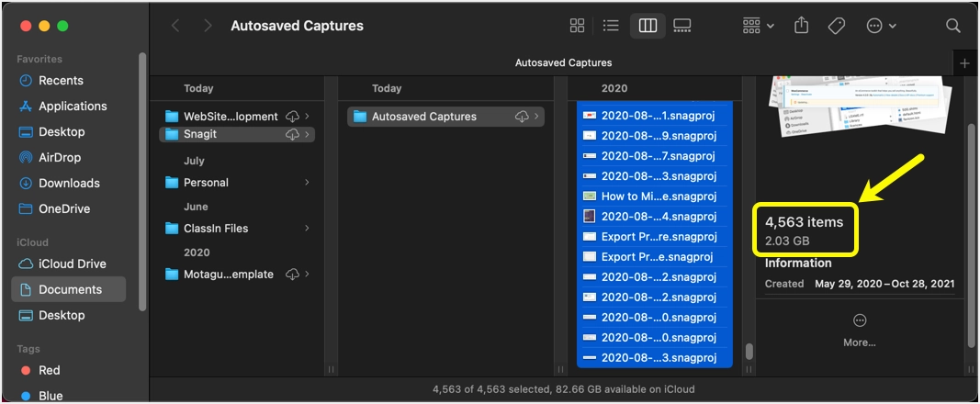Select the Autosaved Captures folder
The width and height of the screenshot is (980, 404).
[424, 117]
